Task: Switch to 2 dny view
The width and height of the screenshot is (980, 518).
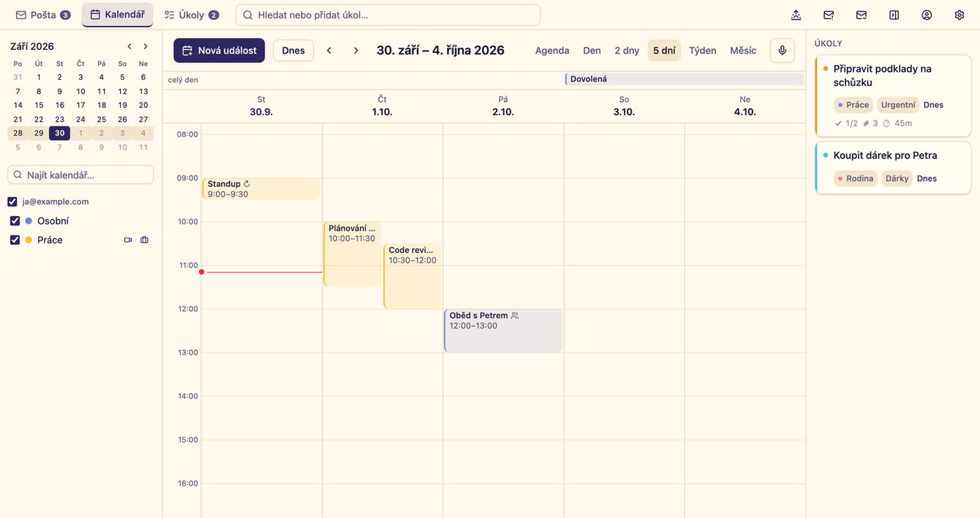Action: pos(626,51)
